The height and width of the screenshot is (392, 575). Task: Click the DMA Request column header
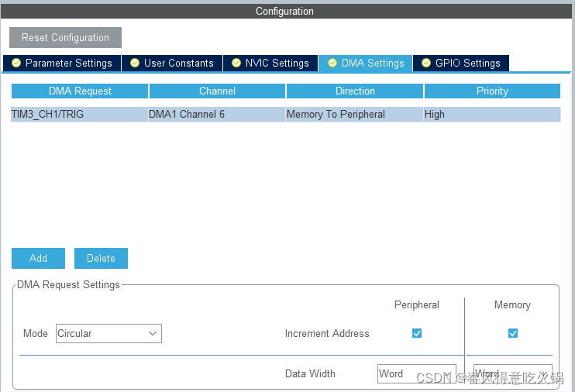tap(80, 91)
